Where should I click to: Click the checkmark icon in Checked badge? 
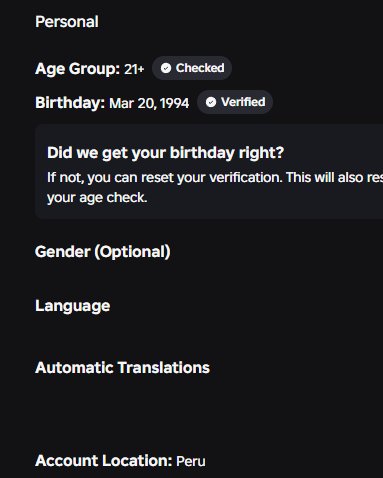pyautogui.click(x=166, y=68)
